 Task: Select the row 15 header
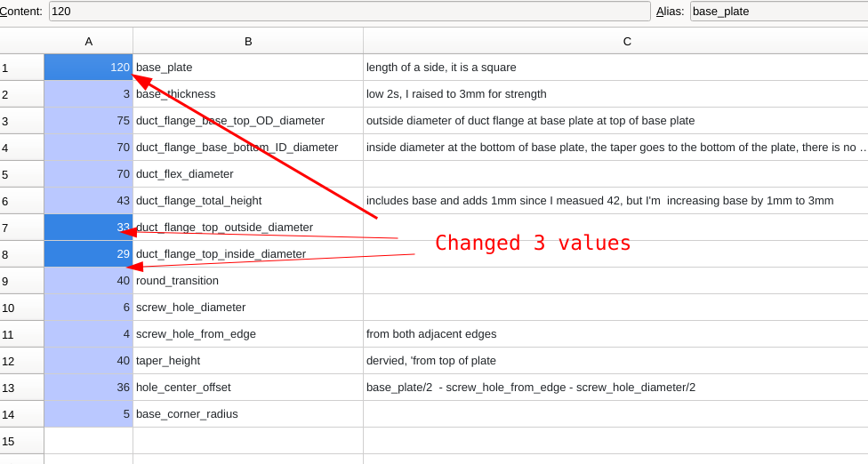coord(21,441)
